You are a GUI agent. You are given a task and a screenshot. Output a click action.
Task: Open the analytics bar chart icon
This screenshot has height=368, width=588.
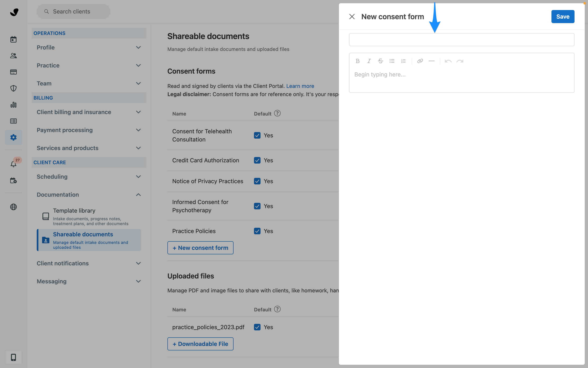(13, 105)
